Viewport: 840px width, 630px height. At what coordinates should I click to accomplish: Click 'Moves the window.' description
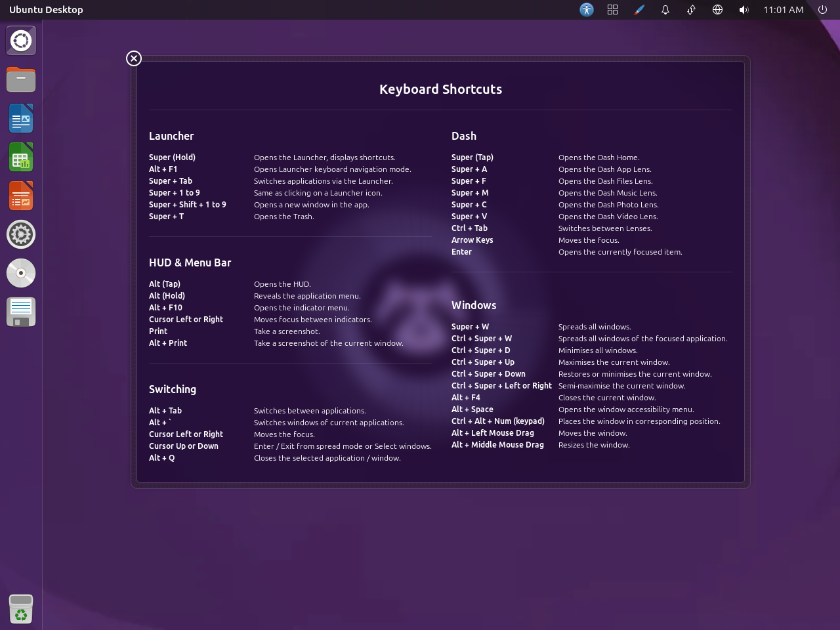click(593, 433)
